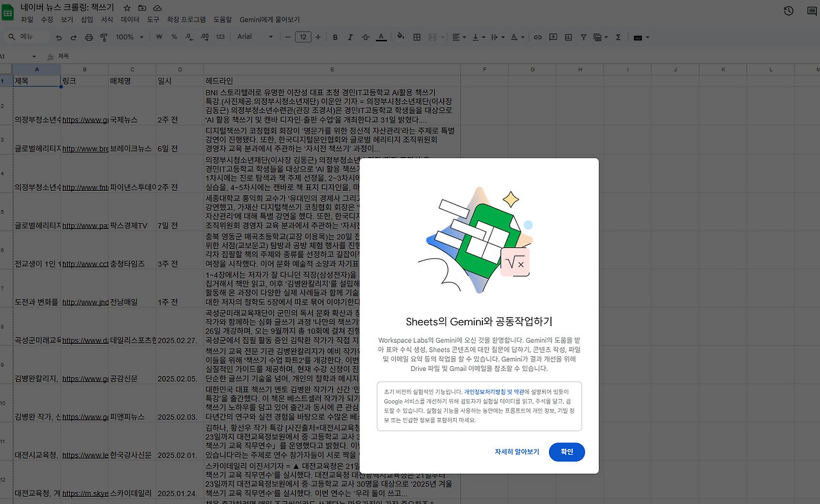The image size is (820, 504).
Task: Open the 확장 프로그램 menu
Action: [x=185, y=19]
